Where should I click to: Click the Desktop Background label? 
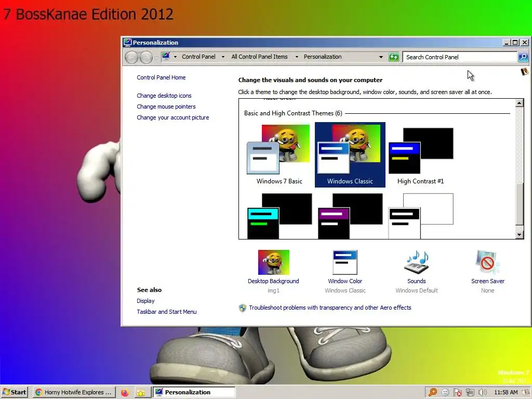tap(273, 281)
